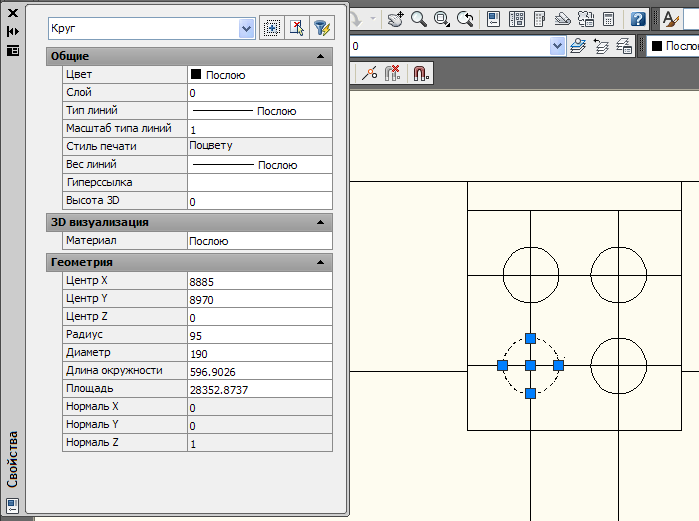The image size is (699, 521).
Task: Select the Zoom Realtime magnifier tool
Action: (419, 19)
